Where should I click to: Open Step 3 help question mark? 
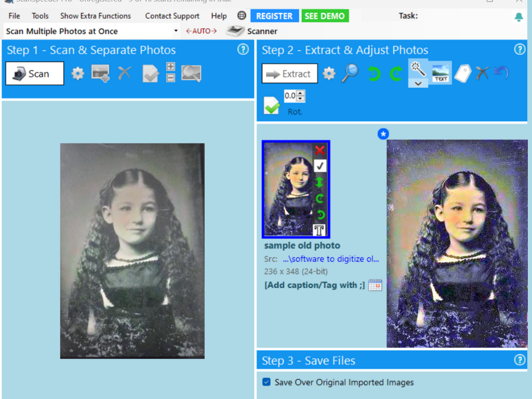(x=520, y=360)
